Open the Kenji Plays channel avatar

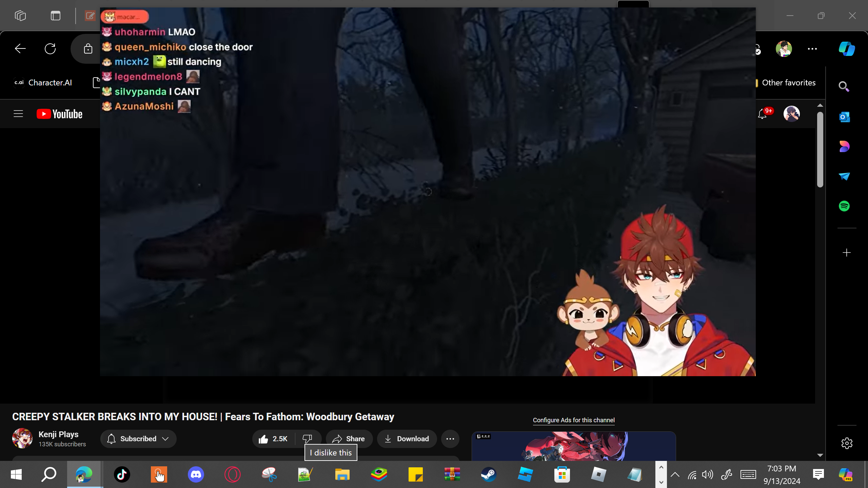22,438
